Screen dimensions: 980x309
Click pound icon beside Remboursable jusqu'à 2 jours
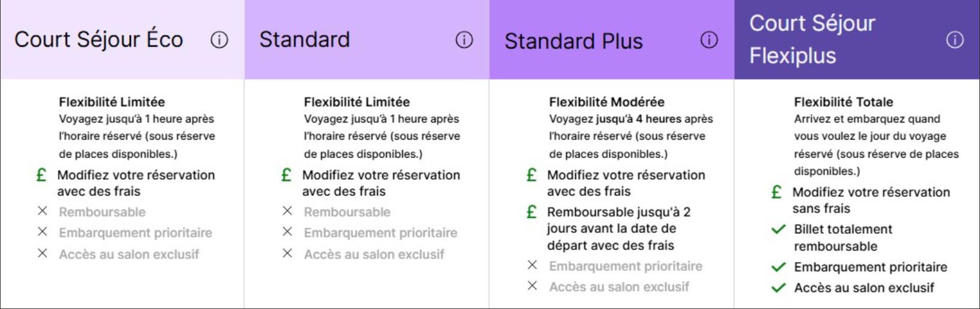point(531,212)
